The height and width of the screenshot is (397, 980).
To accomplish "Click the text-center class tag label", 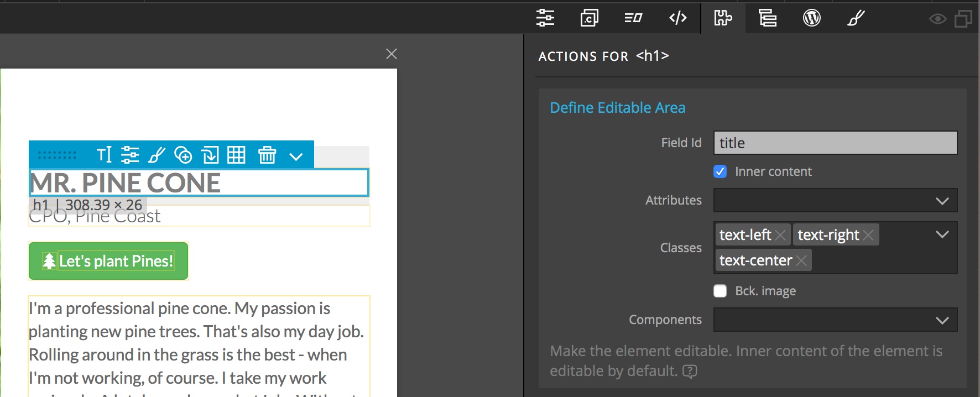I will 755,260.
